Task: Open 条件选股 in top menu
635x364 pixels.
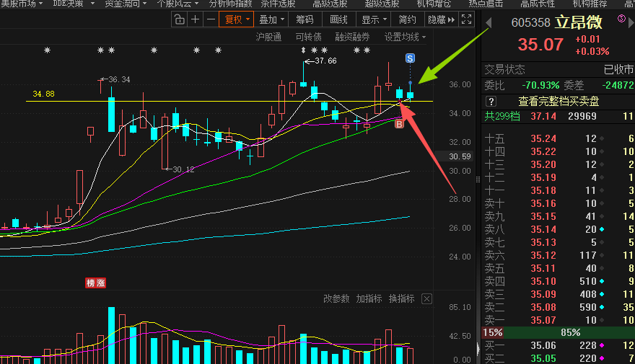Action: coord(278,4)
